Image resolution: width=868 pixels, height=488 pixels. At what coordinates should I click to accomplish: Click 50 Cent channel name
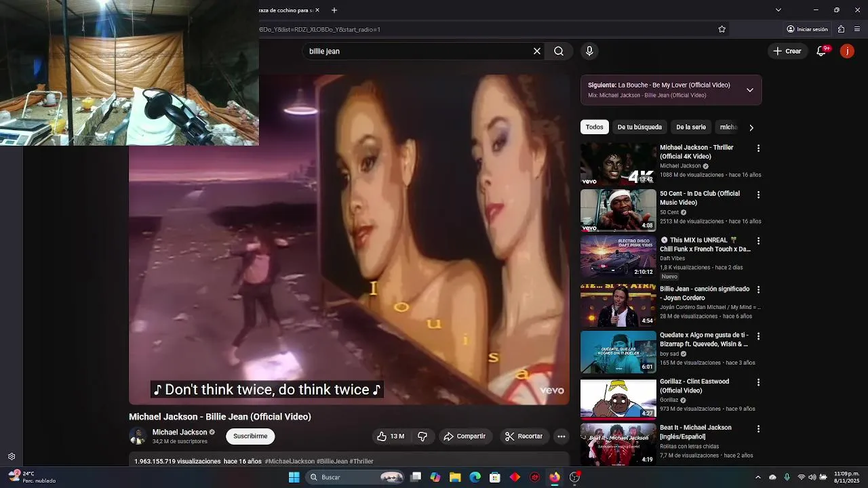point(669,212)
